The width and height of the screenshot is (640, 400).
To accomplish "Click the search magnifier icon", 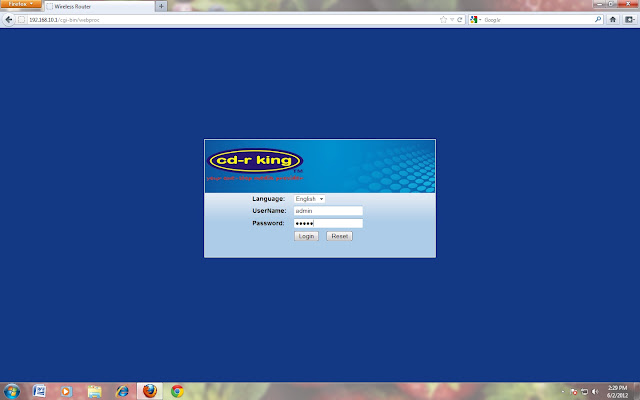I will pos(598,19).
